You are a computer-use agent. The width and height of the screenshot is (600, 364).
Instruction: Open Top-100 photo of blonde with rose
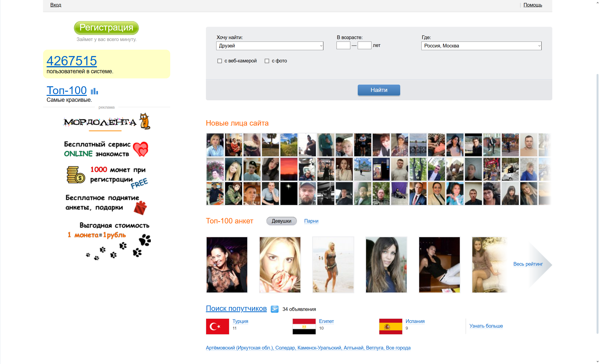click(x=280, y=265)
